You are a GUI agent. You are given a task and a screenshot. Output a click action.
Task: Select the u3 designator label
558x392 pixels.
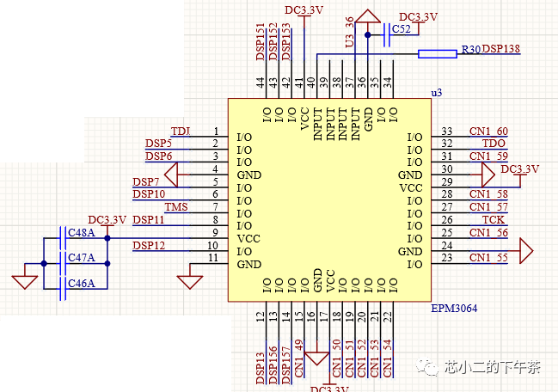click(436, 92)
